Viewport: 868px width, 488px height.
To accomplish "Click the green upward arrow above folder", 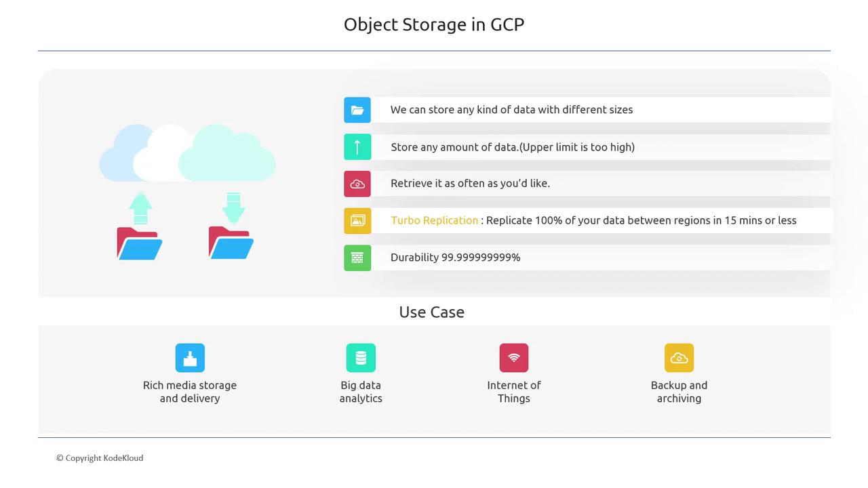I will point(140,207).
